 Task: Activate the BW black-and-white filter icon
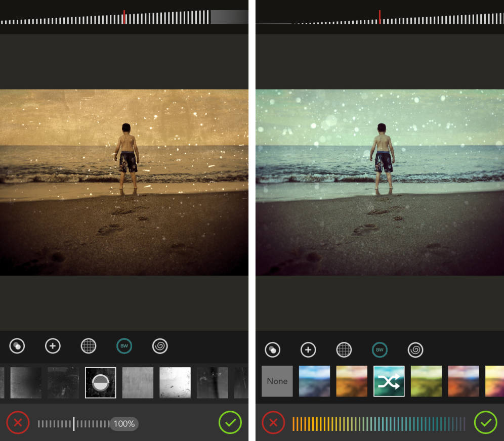click(x=124, y=346)
